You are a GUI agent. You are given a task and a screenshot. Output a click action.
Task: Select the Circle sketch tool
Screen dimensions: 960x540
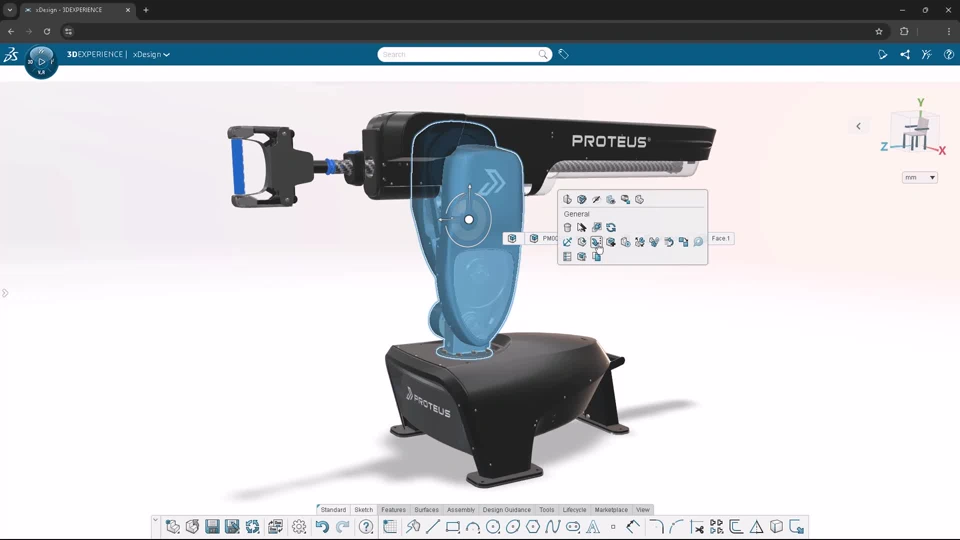[x=493, y=527]
